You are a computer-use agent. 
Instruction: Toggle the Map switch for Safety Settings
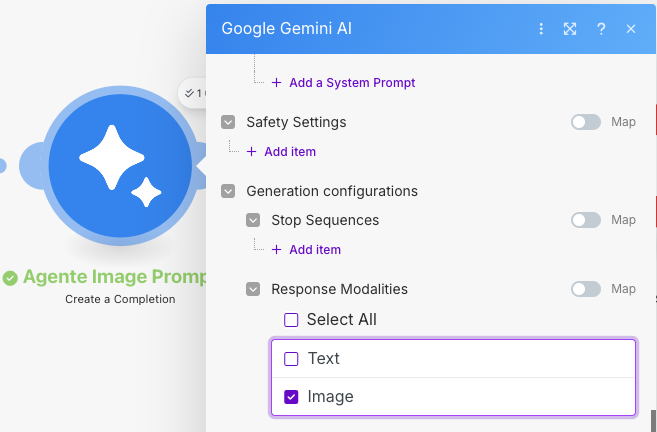[x=585, y=122]
